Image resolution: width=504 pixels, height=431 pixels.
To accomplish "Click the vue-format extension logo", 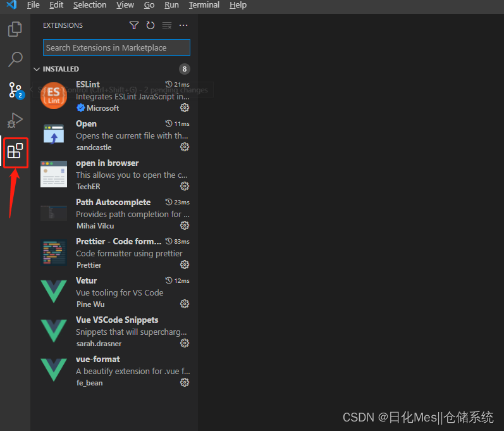I will pyautogui.click(x=54, y=370).
